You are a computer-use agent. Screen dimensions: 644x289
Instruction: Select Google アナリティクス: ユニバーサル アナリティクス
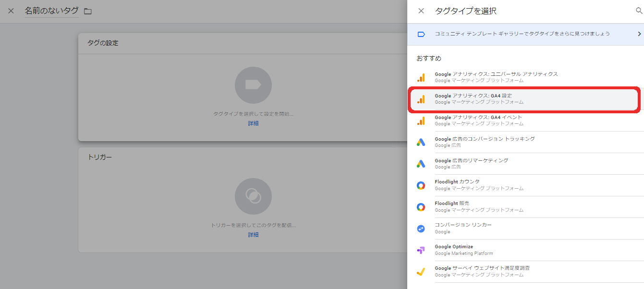click(x=525, y=77)
